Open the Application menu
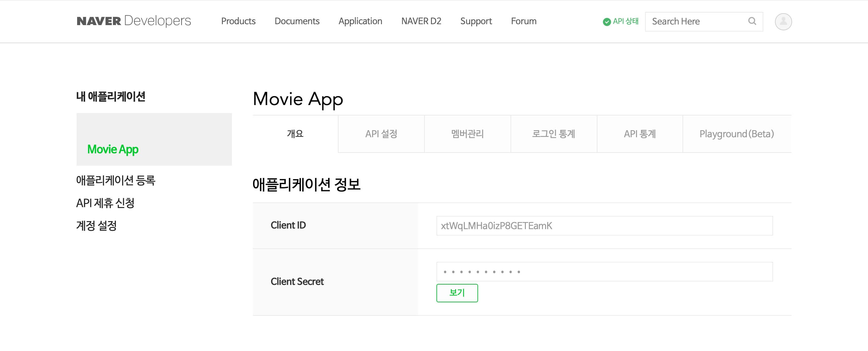This screenshot has width=868, height=351. pyautogui.click(x=360, y=21)
